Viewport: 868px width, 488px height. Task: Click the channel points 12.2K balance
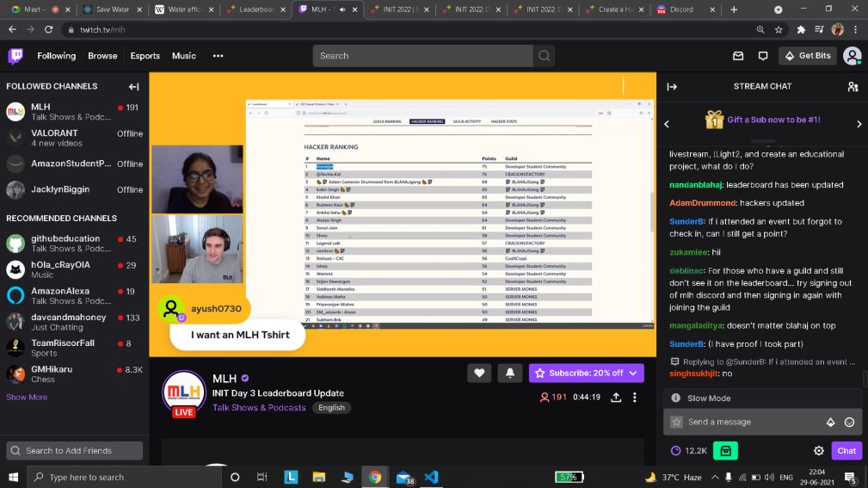[689, 451]
